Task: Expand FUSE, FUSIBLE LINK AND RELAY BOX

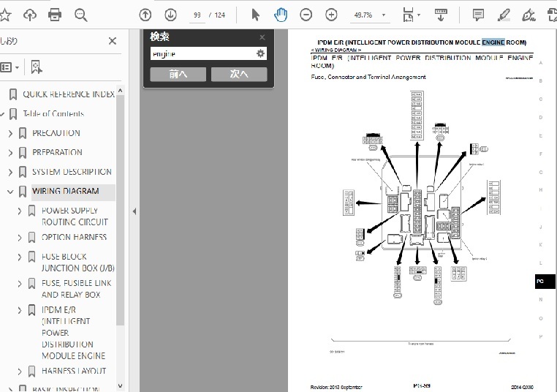Action: coord(20,284)
